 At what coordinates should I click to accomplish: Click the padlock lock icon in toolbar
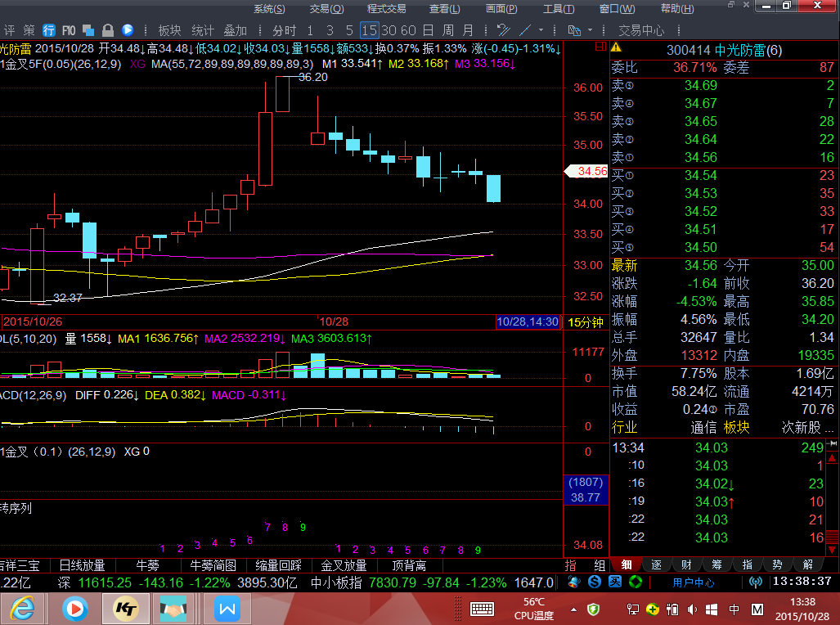[x=108, y=30]
